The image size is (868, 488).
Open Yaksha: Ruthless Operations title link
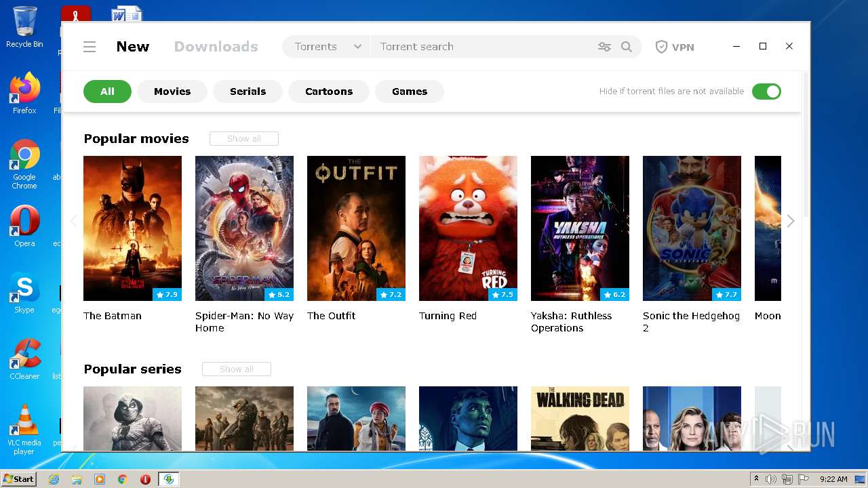pyautogui.click(x=571, y=322)
